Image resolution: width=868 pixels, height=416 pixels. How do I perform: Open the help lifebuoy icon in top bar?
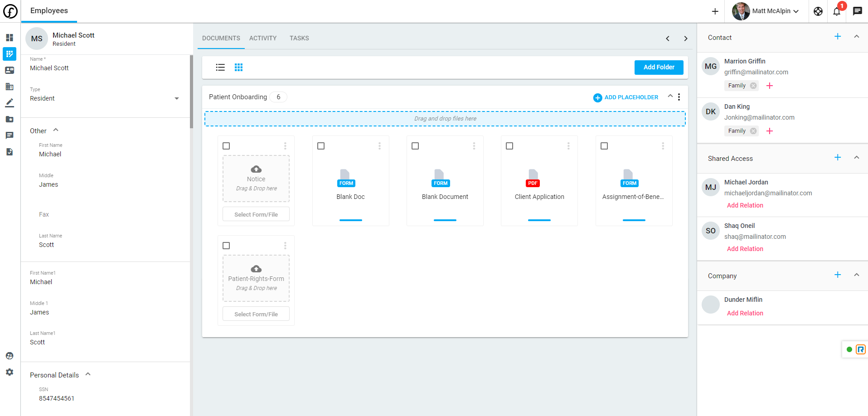(818, 11)
